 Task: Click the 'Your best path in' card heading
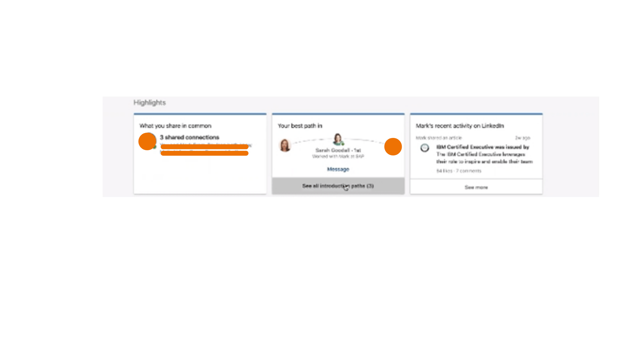pos(300,126)
